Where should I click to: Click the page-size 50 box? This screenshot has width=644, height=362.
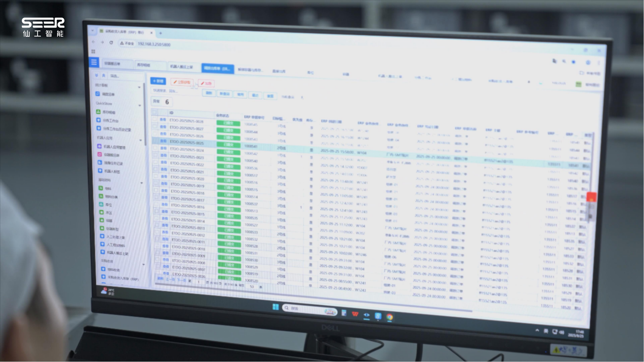pyautogui.click(x=252, y=286)
